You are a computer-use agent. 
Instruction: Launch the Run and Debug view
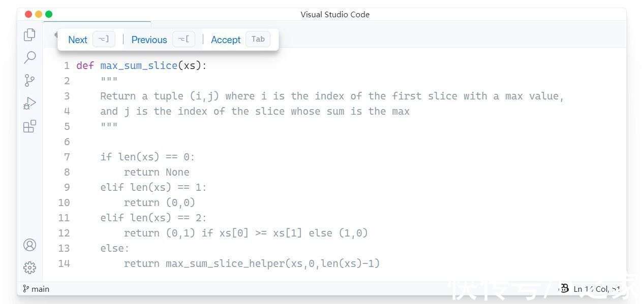coord(29,103)
